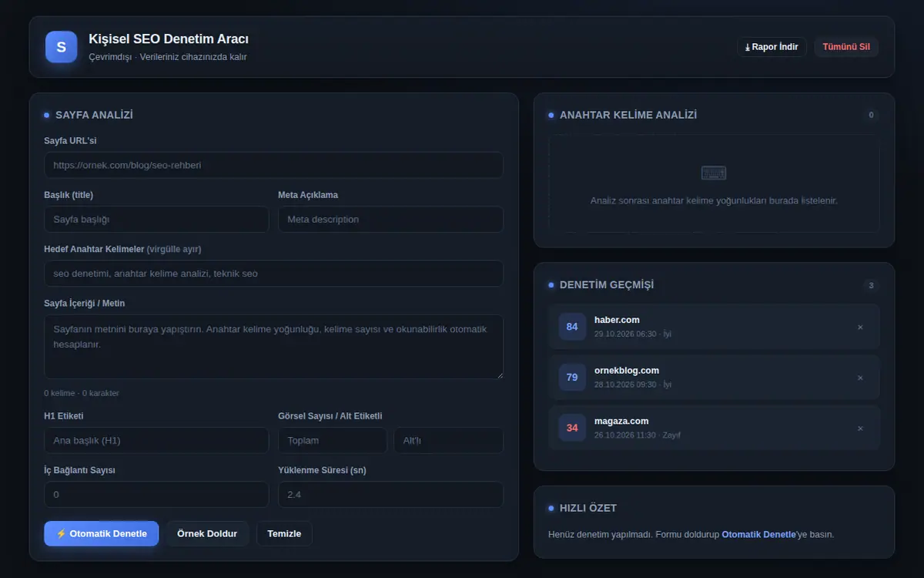Screen dimensions: 924x578
Task: Open the haber.com history entry
Action: 714,327
